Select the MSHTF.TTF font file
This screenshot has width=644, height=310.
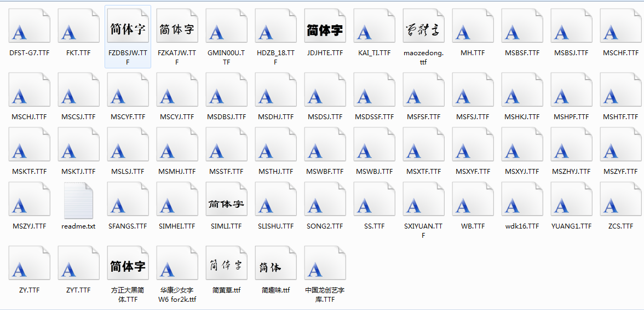pos(620,93)
